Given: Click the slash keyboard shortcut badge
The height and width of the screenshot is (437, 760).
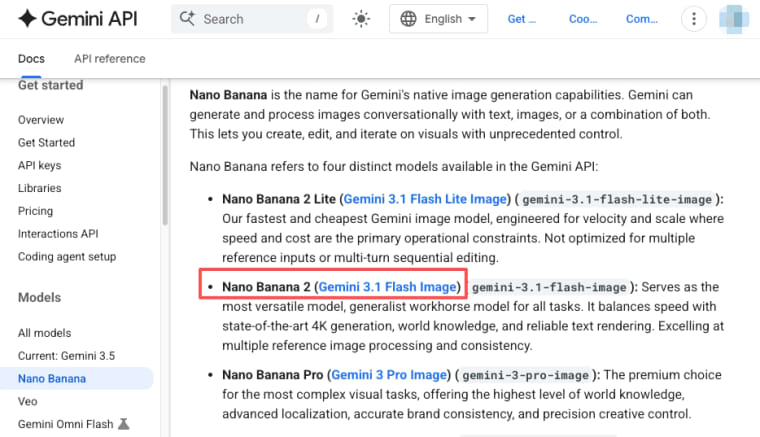Looking at the screenshot, I should [x=317, y=19].
